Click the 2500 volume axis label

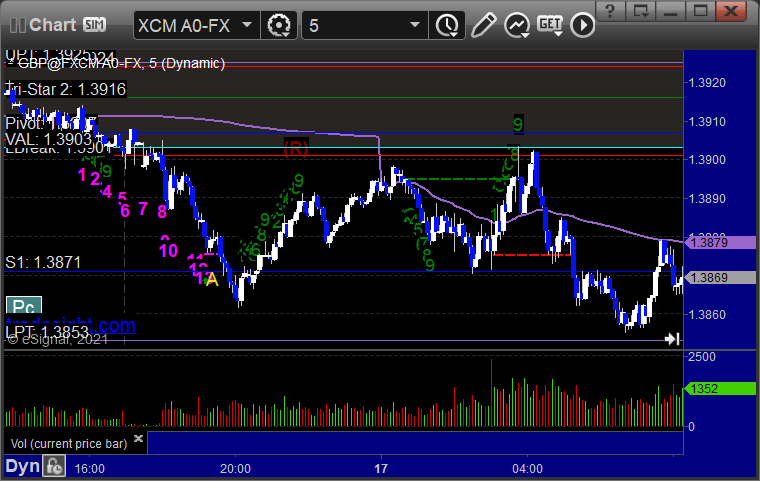[702, 357]
